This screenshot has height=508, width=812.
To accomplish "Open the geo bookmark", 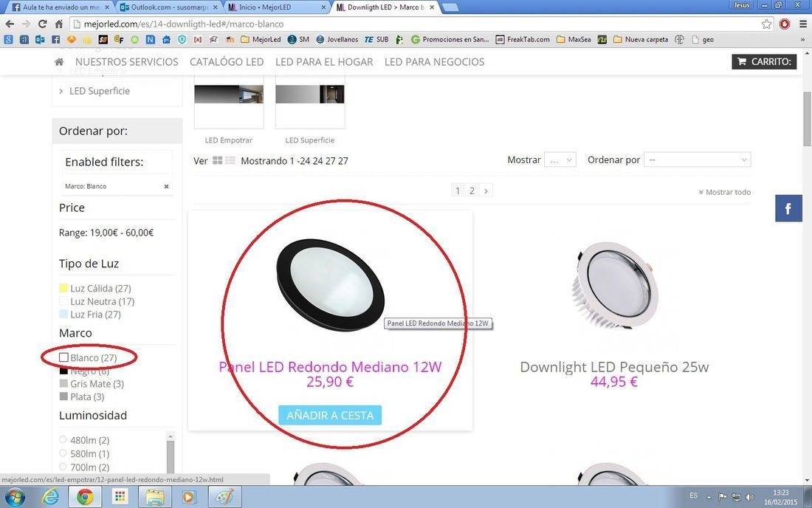I will [x=703, y=39].
